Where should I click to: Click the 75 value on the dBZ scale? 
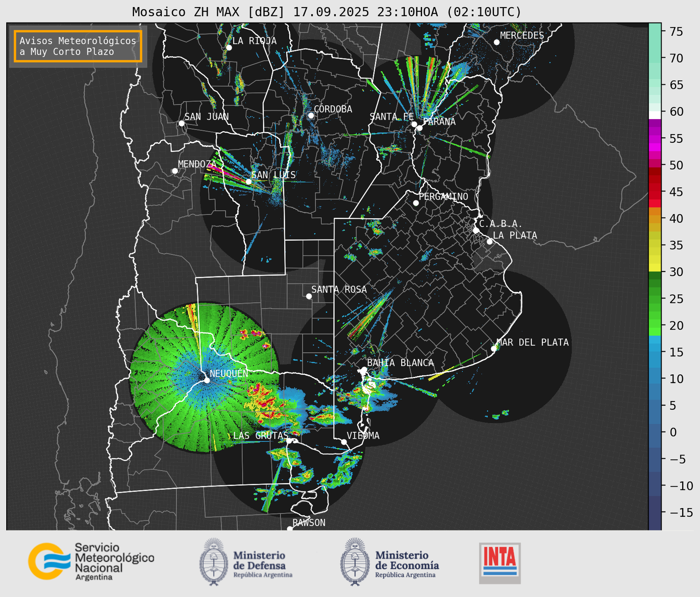click(676, 32)
